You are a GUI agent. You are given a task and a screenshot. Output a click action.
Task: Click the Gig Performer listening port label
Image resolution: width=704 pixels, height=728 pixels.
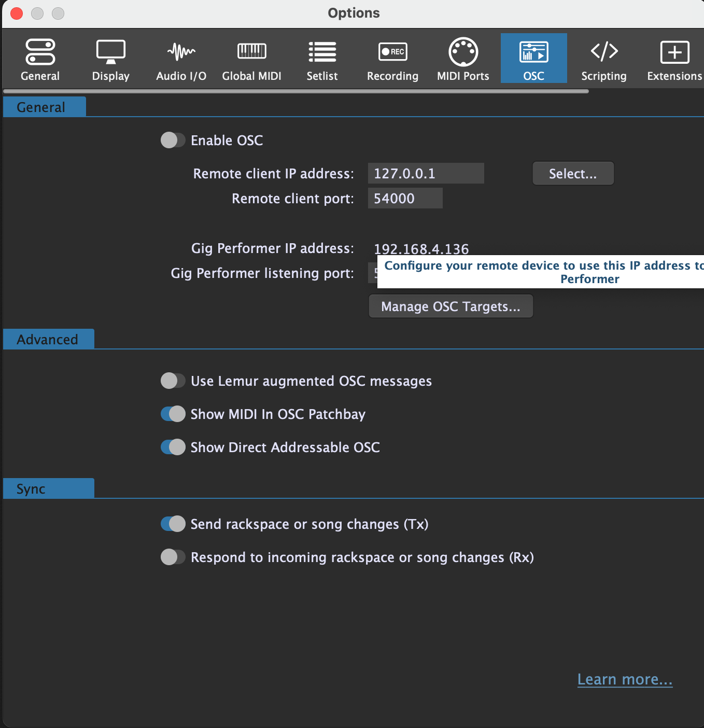click(262, 273)
